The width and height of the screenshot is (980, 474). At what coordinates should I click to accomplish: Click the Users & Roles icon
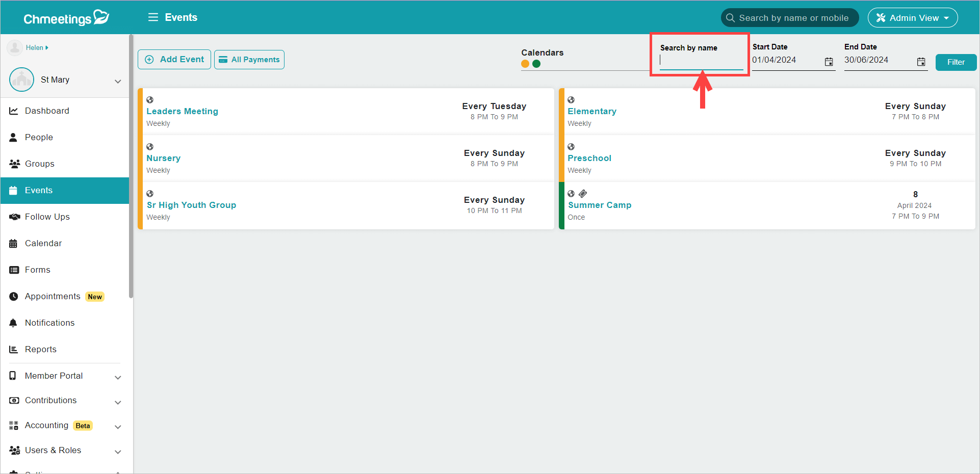point(14,450)
